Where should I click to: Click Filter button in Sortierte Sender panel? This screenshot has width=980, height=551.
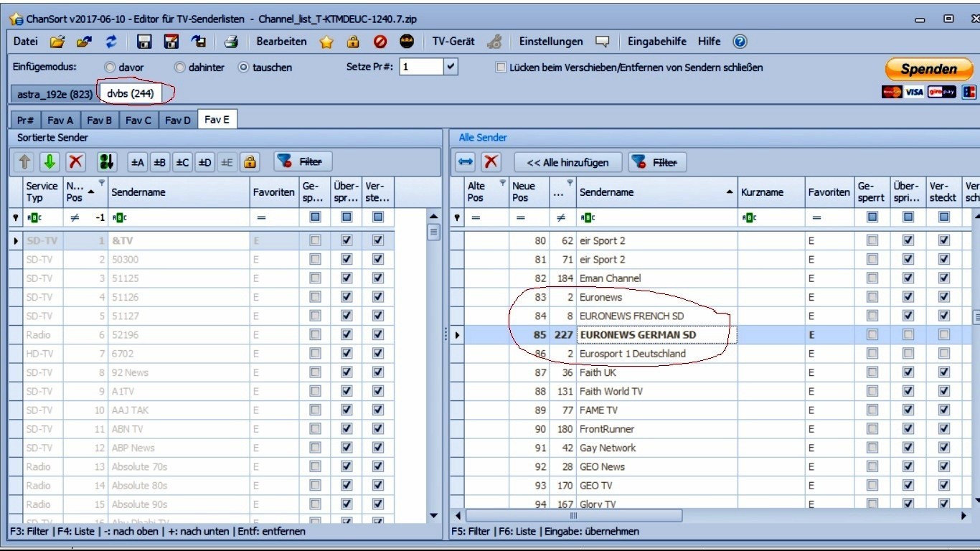pyautogui.click(x=303, y=162)
